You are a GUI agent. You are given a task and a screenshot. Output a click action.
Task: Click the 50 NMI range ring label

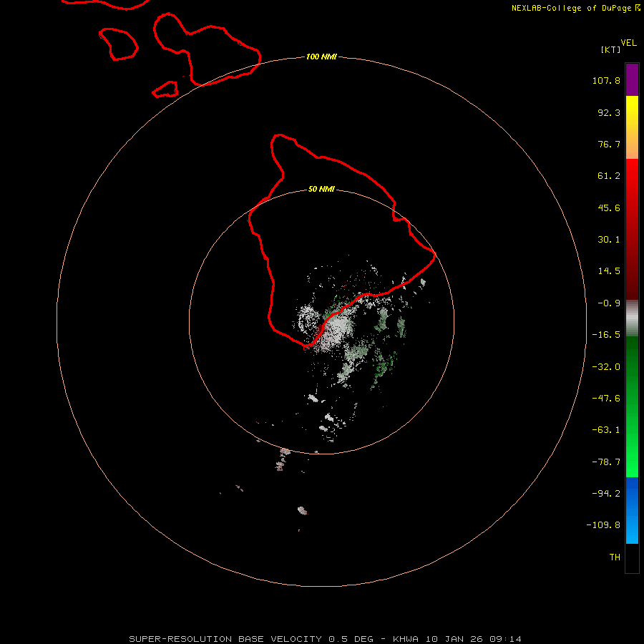pyautogui.click(x=321, y=190)
